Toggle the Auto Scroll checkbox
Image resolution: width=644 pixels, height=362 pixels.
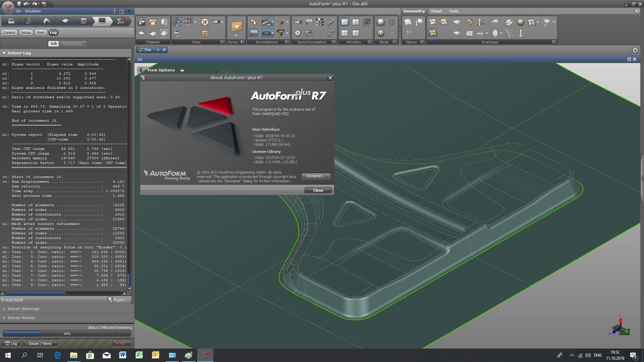click(3, 300)
